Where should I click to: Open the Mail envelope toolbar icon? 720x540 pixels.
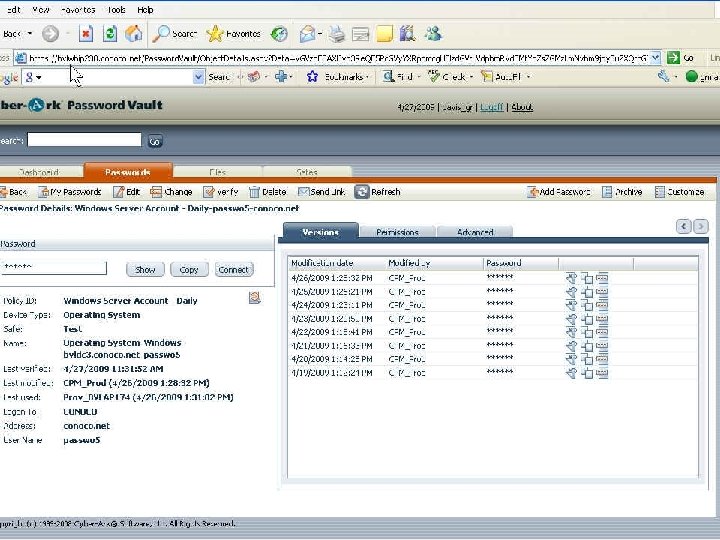click(307, 34)
